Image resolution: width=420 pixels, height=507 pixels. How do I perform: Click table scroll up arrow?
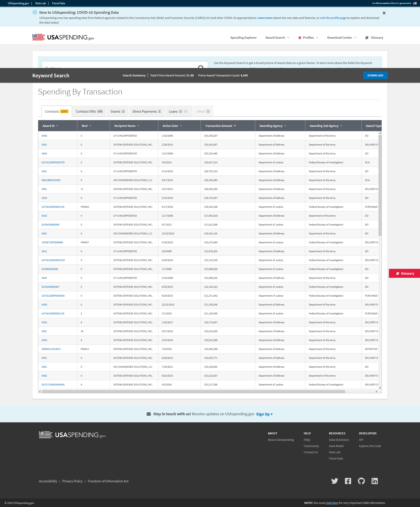click(x=380, y=133)
